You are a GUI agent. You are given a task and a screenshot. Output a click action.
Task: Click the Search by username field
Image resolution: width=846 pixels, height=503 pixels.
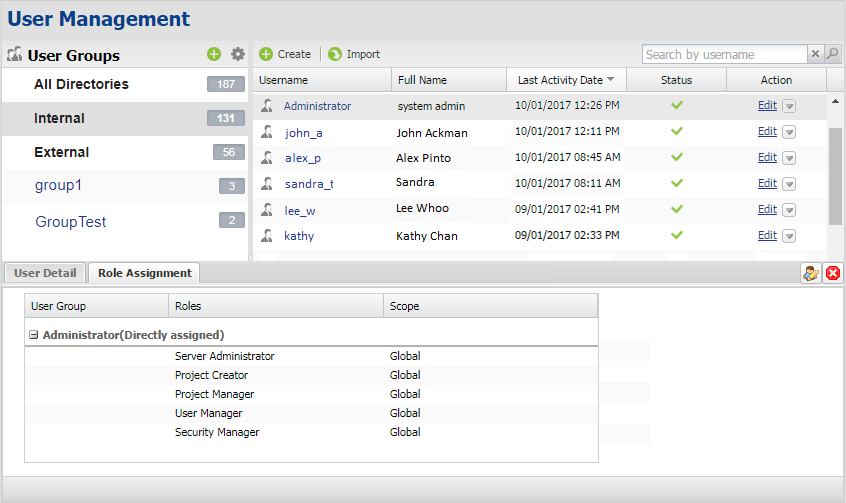pyautogui.click(x=723, y=55)
